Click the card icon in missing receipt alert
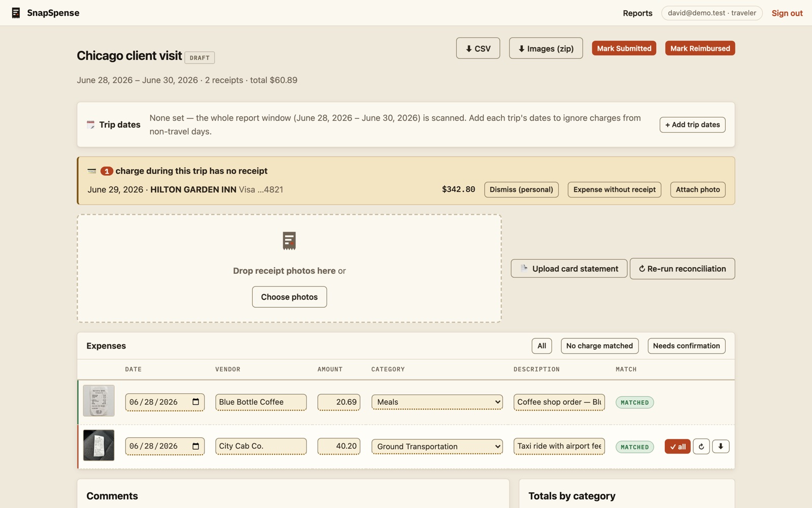The width and height of the screenshot is (812, 508). point(92,171)
